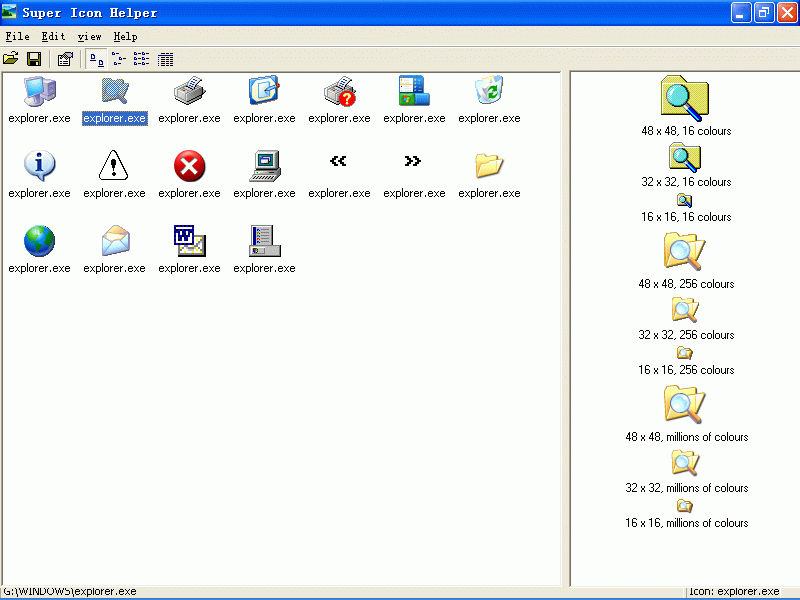Screen dimensions: 800x600
Task: Select the Word document W icon
Action: 189,241
